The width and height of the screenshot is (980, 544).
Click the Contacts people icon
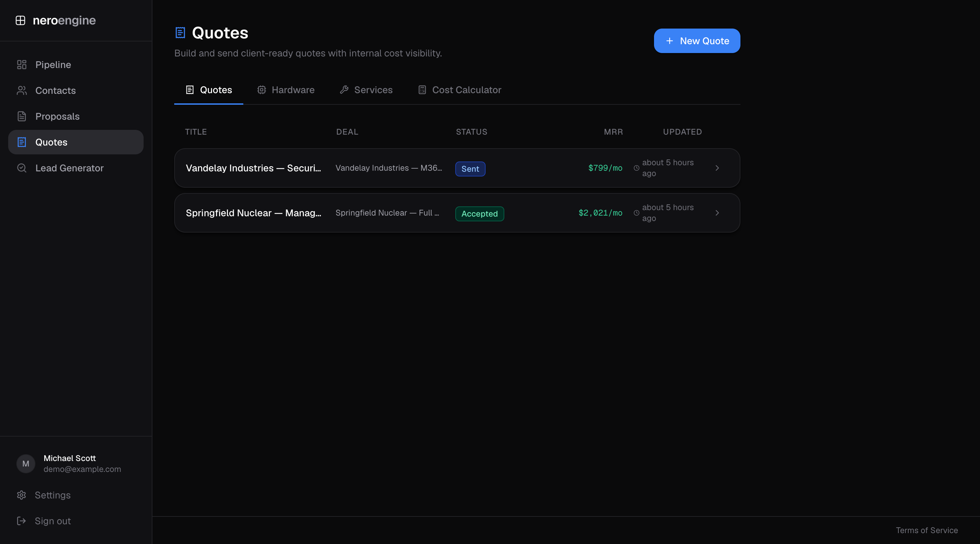22,90
